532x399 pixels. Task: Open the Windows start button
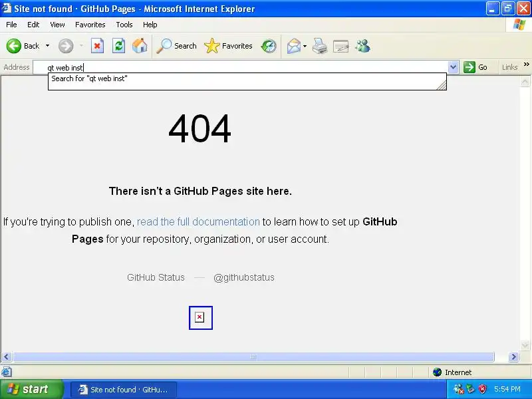32,389
